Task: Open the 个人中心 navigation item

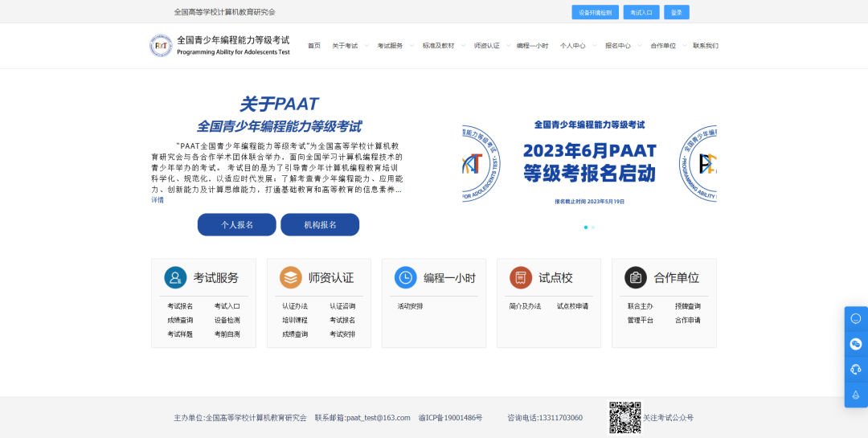Action: [x=572, y=46]
